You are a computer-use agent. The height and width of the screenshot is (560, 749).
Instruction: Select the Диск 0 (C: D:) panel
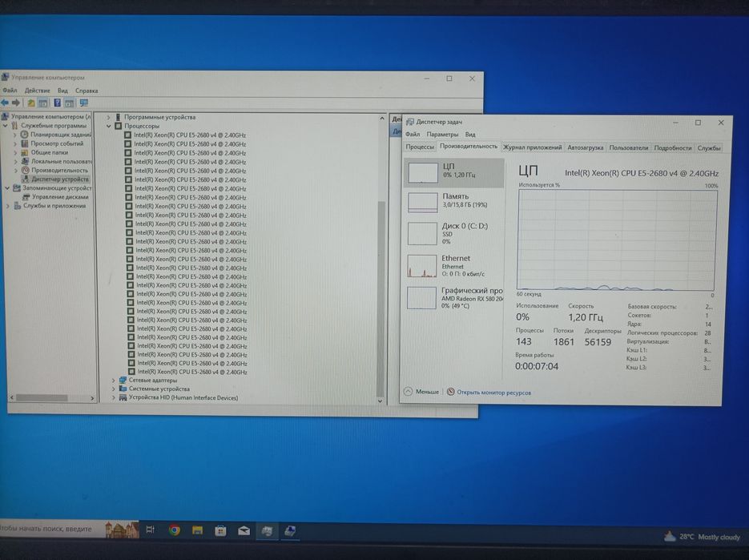point(454,233)
